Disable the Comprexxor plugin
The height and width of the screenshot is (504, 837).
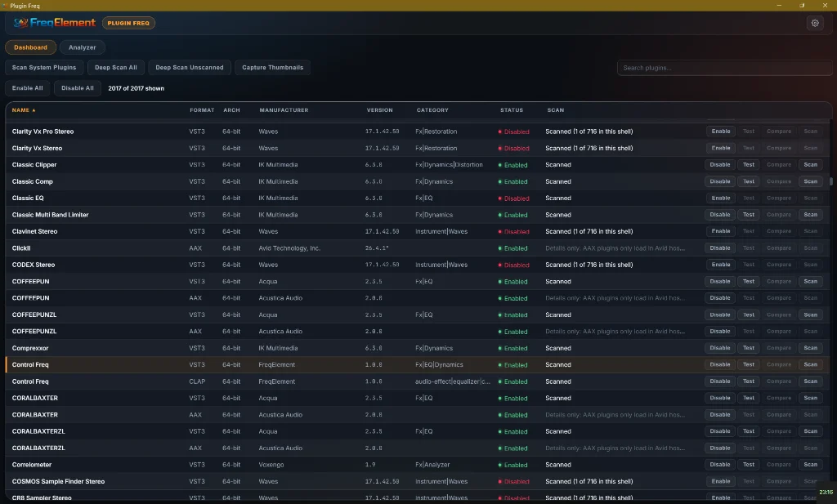tap(719, 348)
